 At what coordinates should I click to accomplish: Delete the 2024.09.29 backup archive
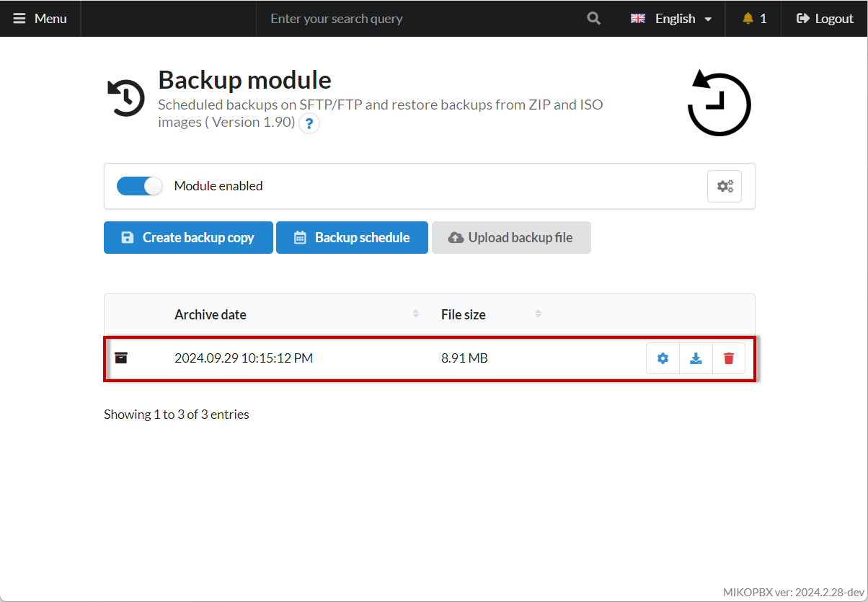pyautogui.click(x=729, y=358)
